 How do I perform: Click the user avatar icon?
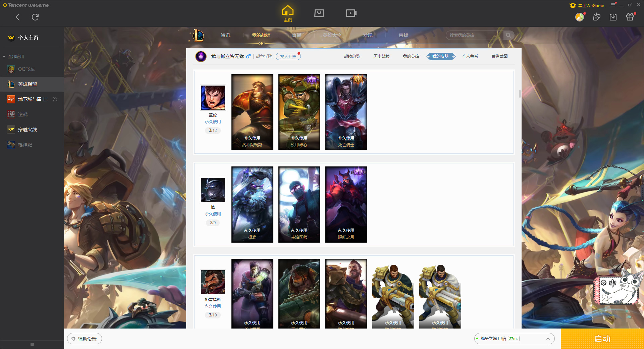tap(580, 17)
